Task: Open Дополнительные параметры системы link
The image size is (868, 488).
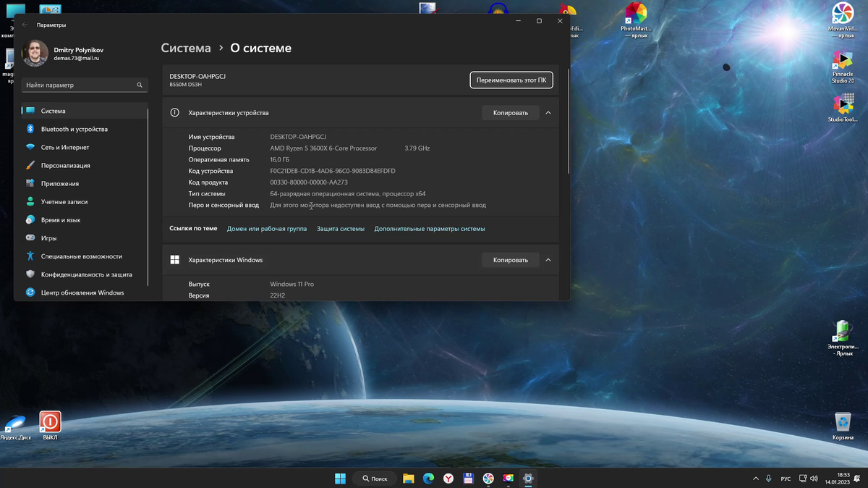Action: tap(430, 229)
